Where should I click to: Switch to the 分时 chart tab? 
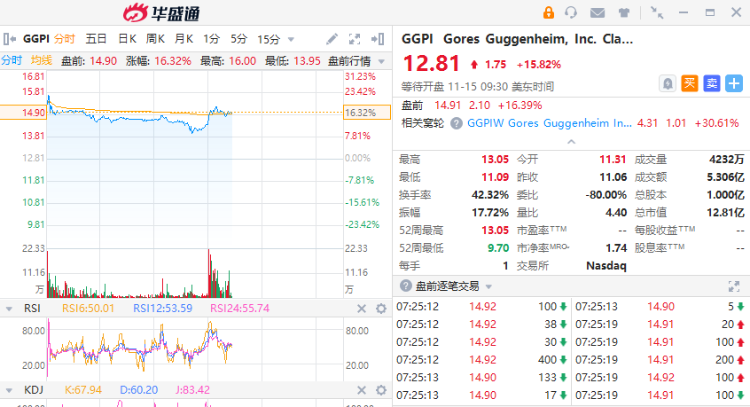click(64, 39)
